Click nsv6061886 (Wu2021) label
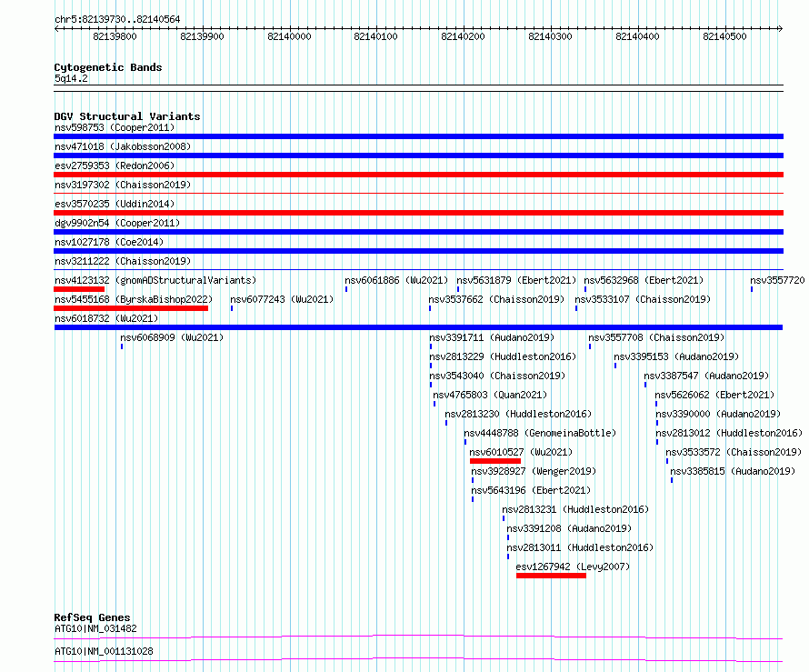 396,280
